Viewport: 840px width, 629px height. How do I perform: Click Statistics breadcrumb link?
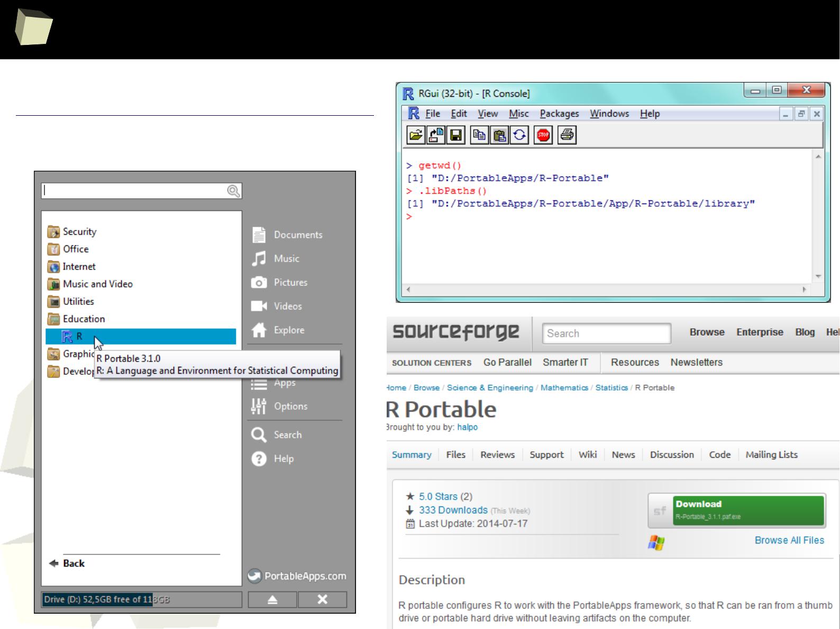611,387
